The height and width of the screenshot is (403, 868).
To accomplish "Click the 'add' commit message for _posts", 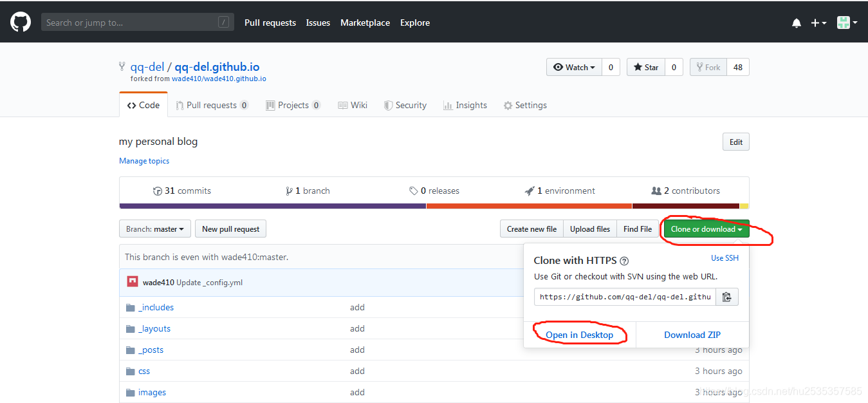I will [x=357, y=350].
